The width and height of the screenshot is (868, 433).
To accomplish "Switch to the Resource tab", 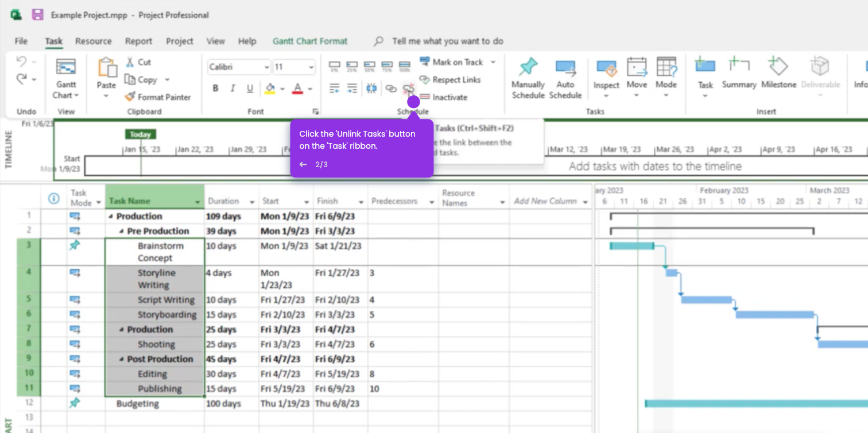I will 94,41.
